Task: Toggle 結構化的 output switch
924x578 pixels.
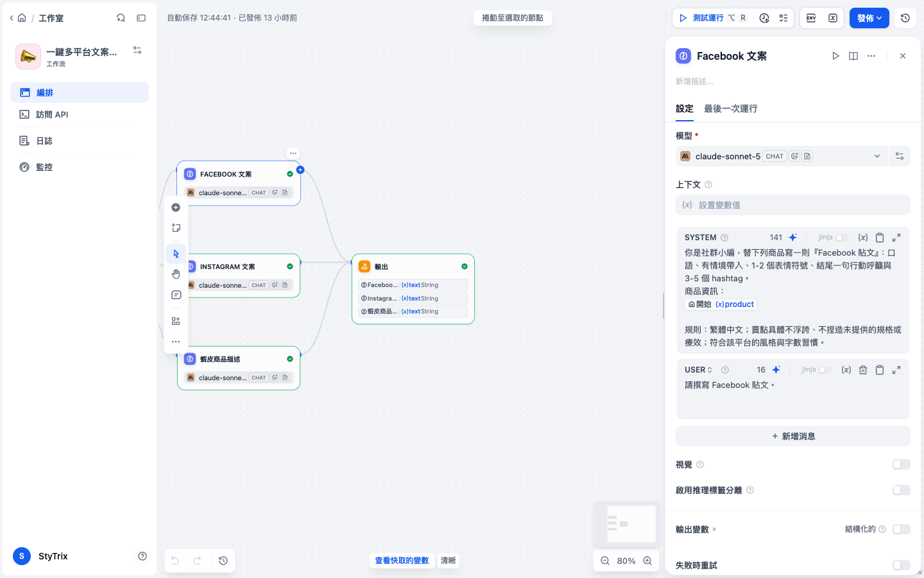Action: point(902,529)
